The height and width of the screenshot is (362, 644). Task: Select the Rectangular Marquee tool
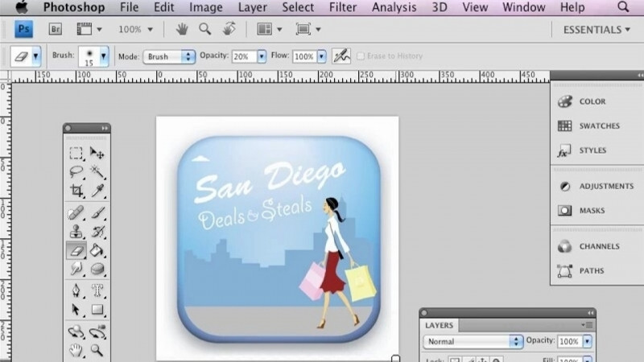pos(76,153)
